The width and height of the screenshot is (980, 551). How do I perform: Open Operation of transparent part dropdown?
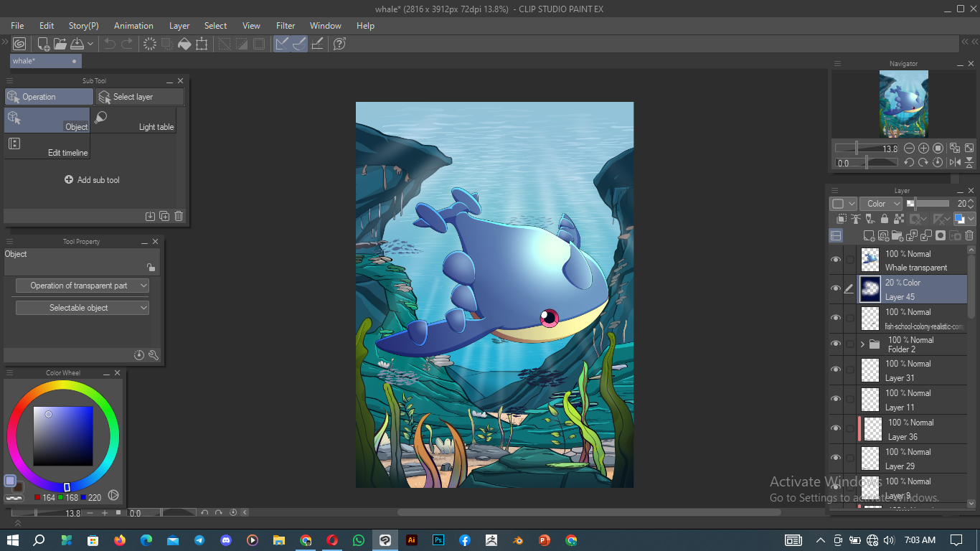coord(83,286)
